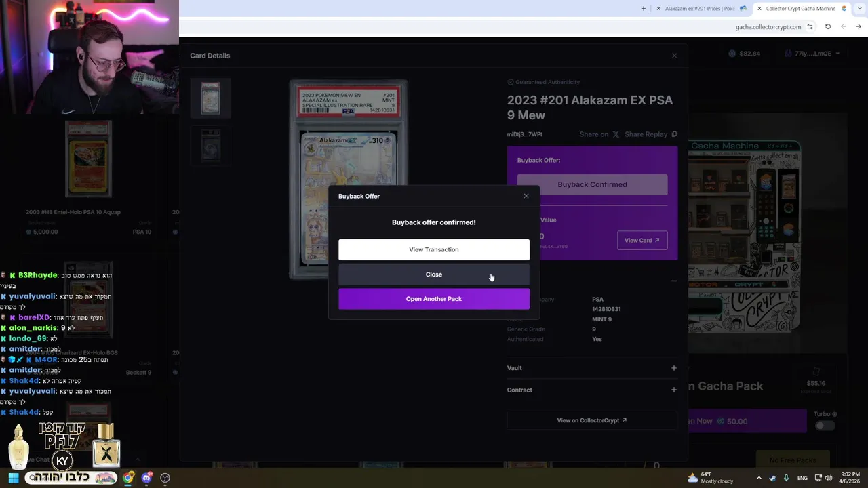
Task: Toggle the Turbo switch
Action: click(825, 426)
